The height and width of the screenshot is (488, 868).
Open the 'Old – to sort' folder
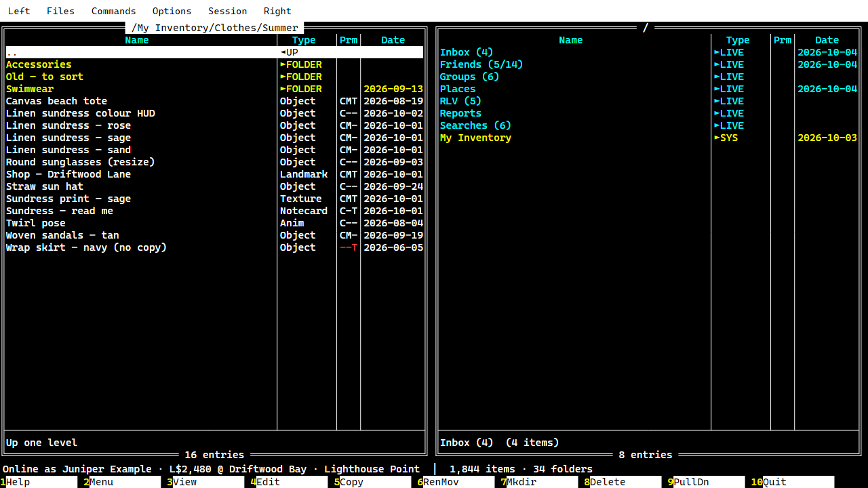[x=214, y=77]
